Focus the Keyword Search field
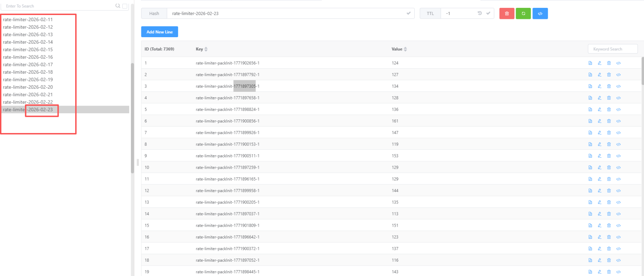644x276 pixels. pyautogui.click(x=613, y=49)
